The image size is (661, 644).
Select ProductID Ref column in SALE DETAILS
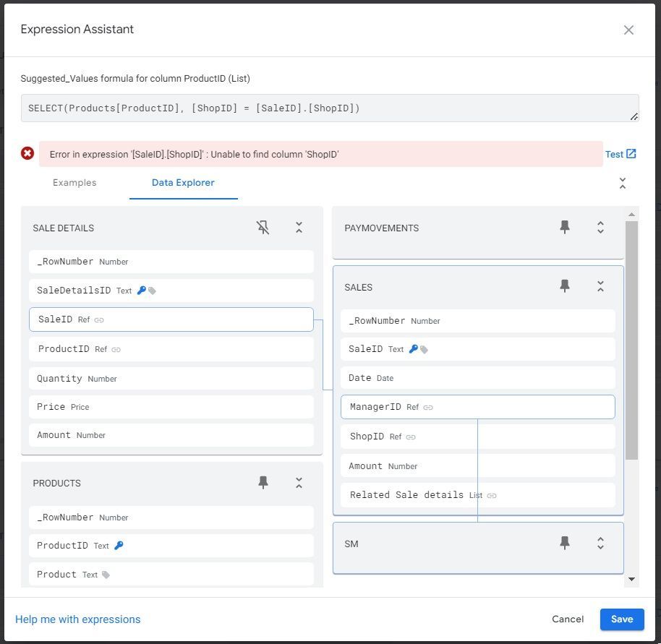coord(171,349)
